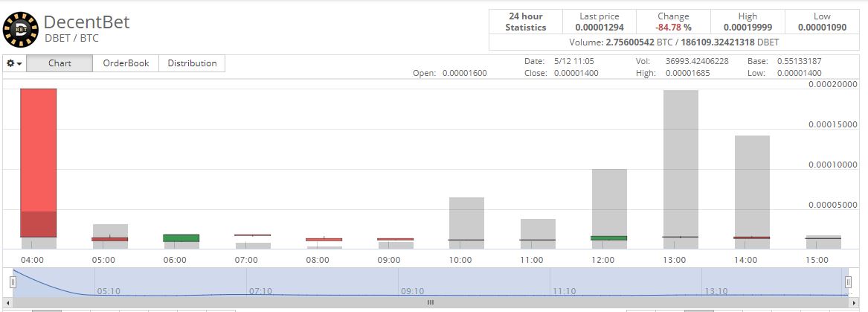Viewport: 868px width, 312px height.
Task: Click the 11:10 navigator time marker
Action: (564, 290)
